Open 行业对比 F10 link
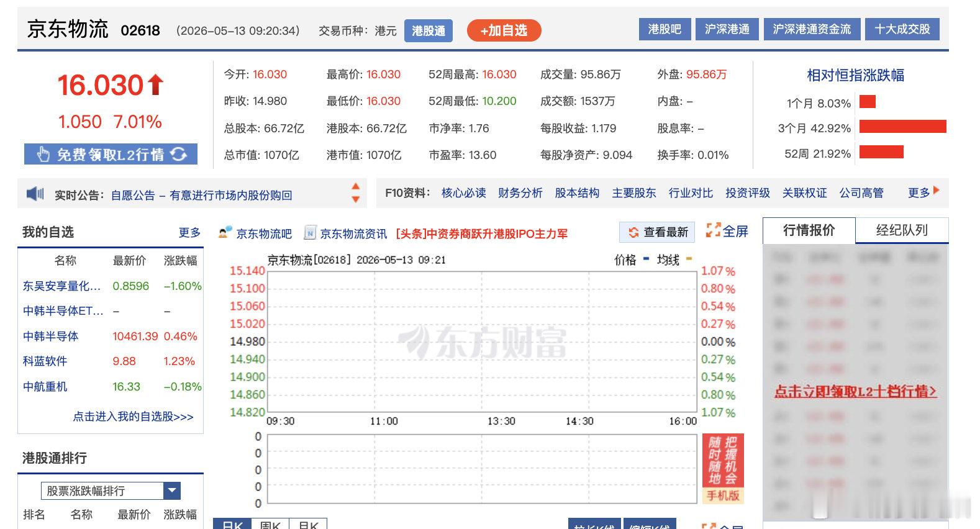The width and height of the screenshot is (980, 529). [x=691, y=193]
